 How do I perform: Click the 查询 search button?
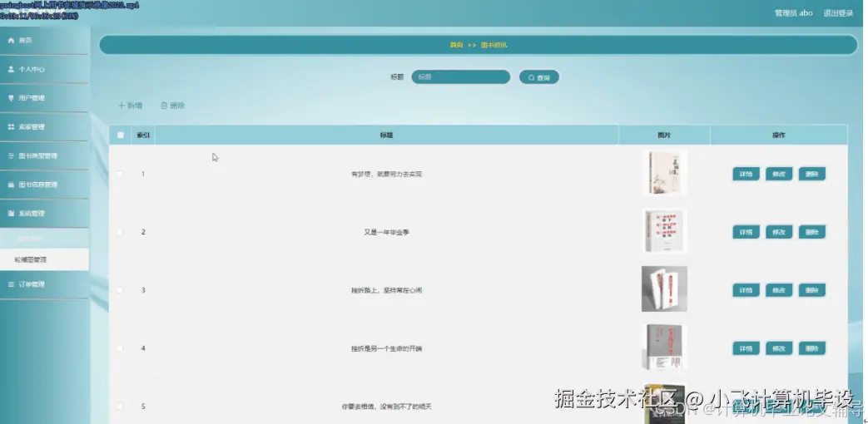(x=539, y=77)
